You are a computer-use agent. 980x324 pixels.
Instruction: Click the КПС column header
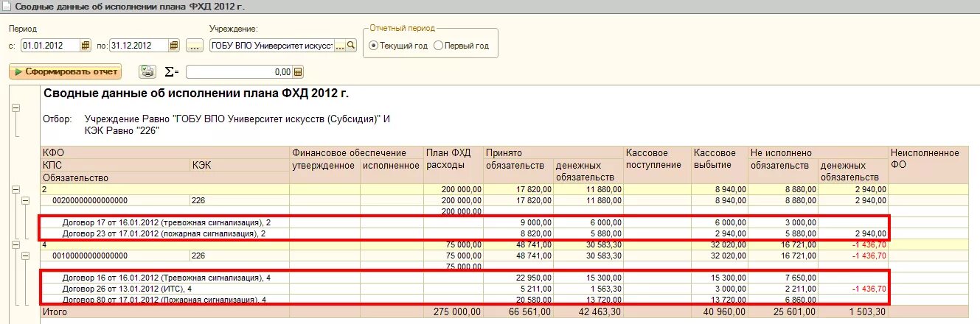coord(53,165)
